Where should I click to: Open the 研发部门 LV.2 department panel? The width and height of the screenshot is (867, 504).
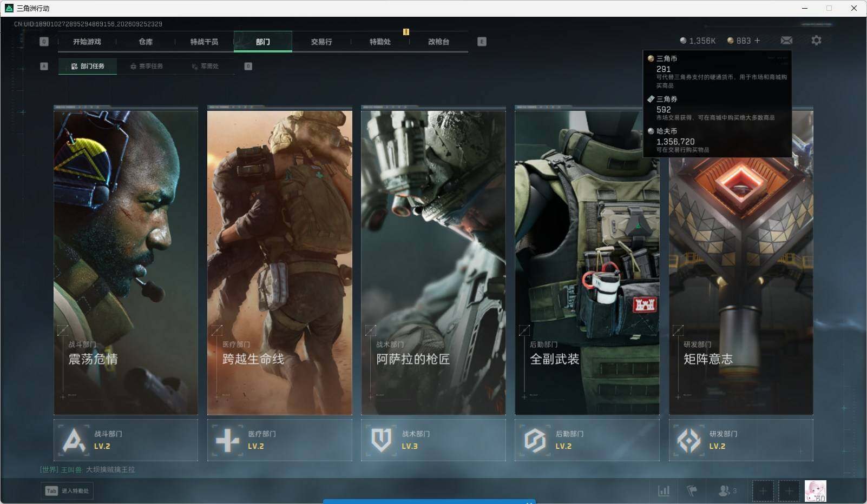tap(741, 440)
